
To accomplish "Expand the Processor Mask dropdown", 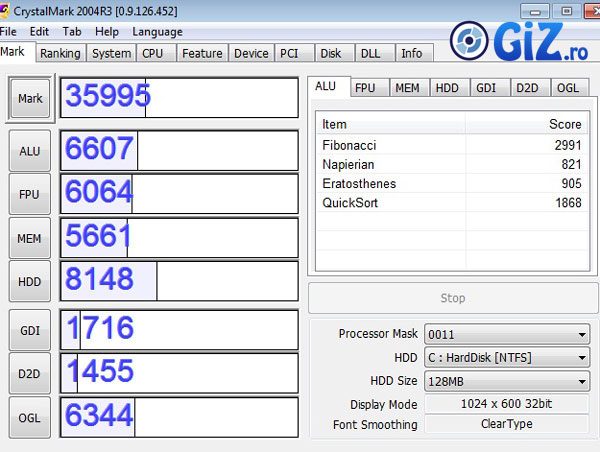I will point(507,334).
